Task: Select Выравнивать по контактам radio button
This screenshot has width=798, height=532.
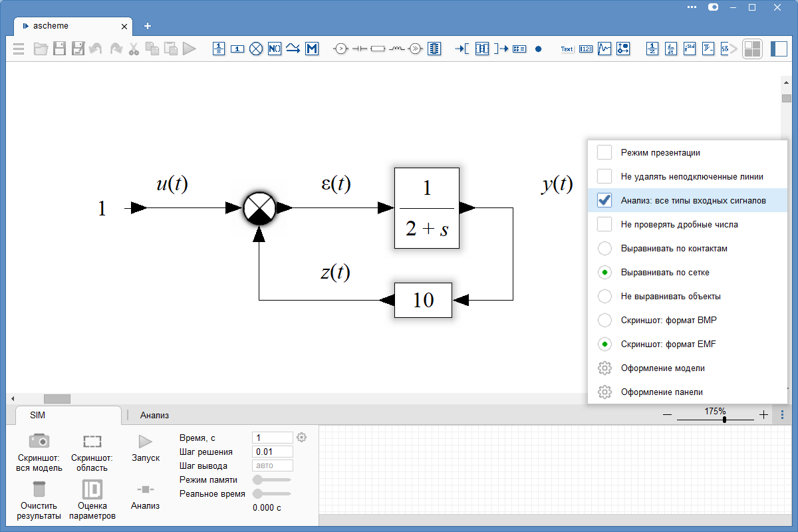Action: pyautogui.click(x=604, y=248)
